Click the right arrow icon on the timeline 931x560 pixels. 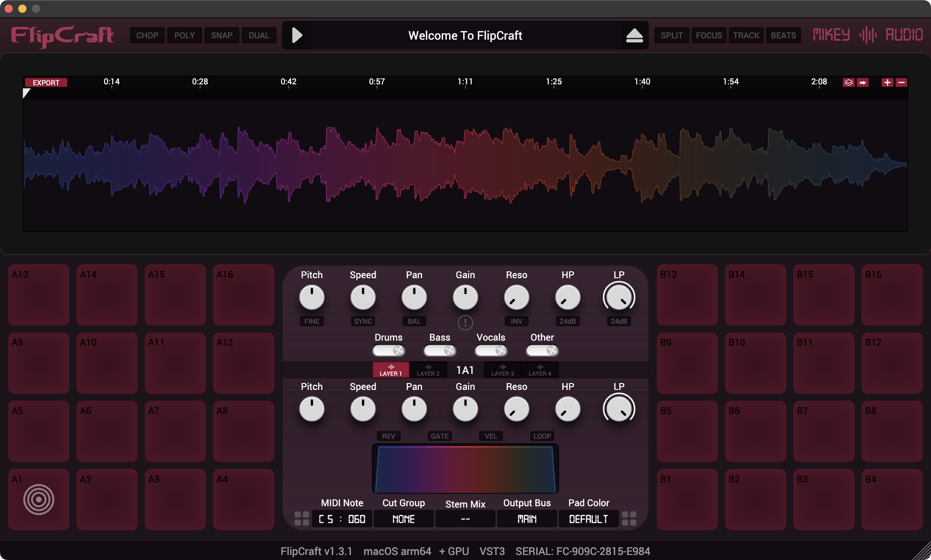pyautogui.click(x=863, y=83)
